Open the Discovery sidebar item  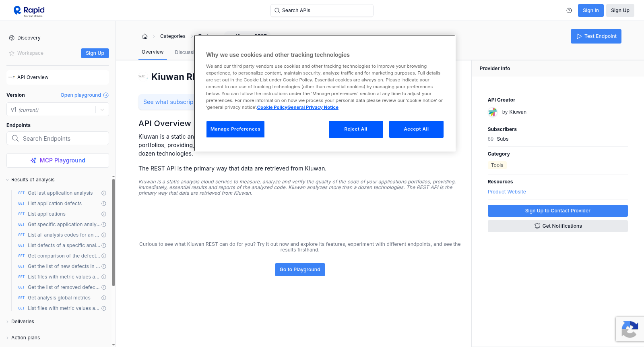click(x=29, y=38)
